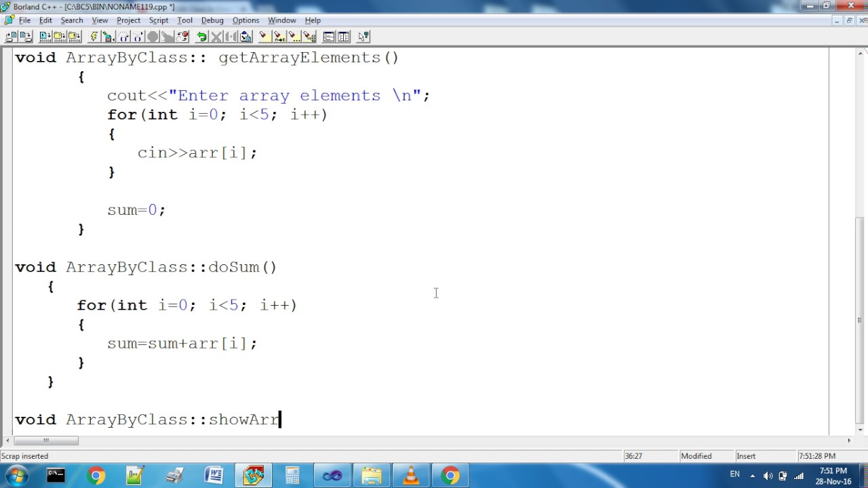
Task: Click the vertical scrollbar up arrow
Action: coord(861,54)
